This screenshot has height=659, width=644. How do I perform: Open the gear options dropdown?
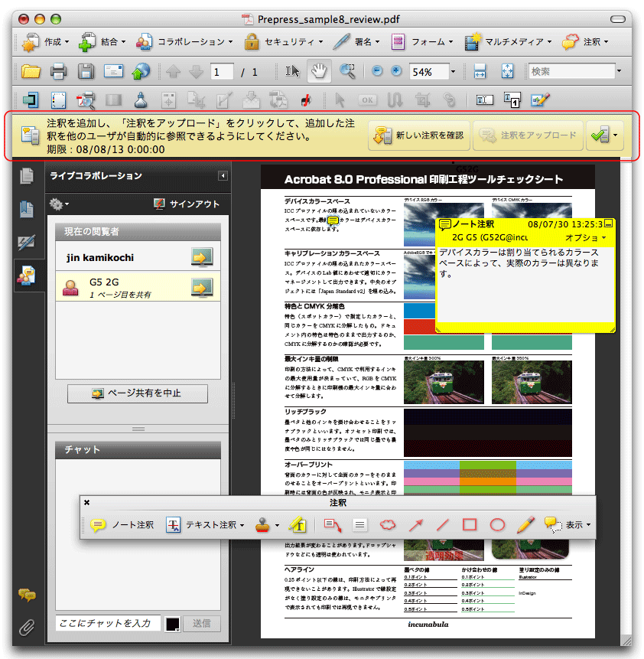[59, 204]
